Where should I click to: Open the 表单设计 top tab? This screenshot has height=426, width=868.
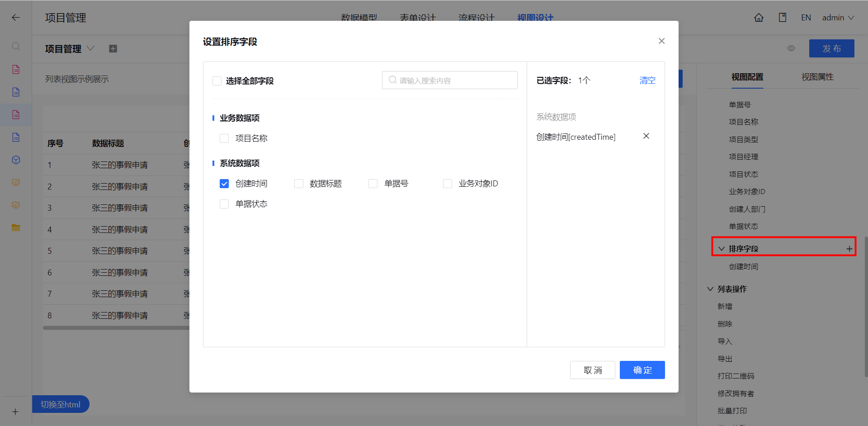tap(418, 18)
